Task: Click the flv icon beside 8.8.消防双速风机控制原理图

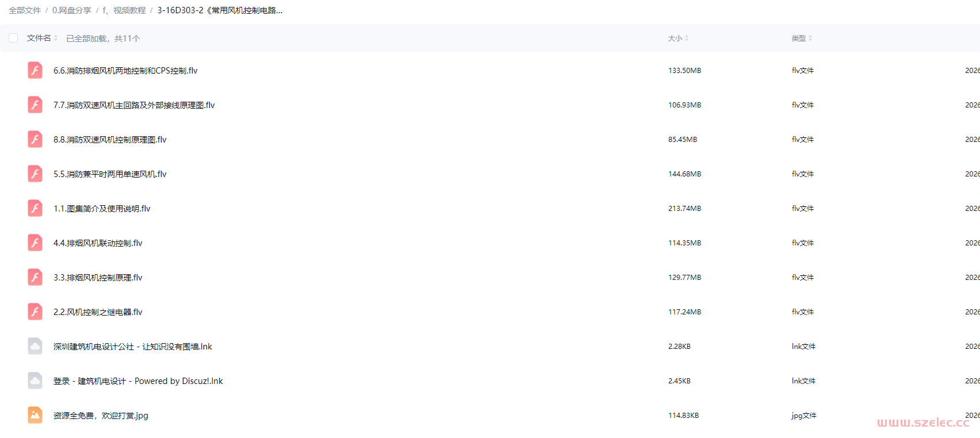Action: point(35,139)
